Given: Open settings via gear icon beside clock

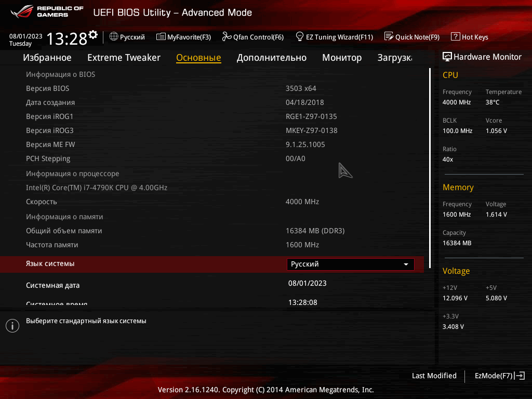Looking at the screenshot, I should (93, 35).
